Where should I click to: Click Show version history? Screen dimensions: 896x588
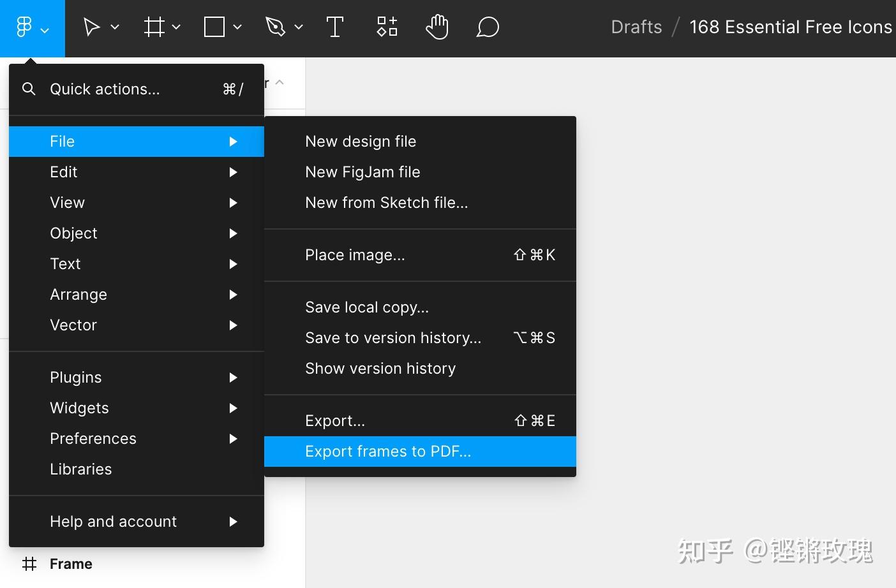pos(380,368)
